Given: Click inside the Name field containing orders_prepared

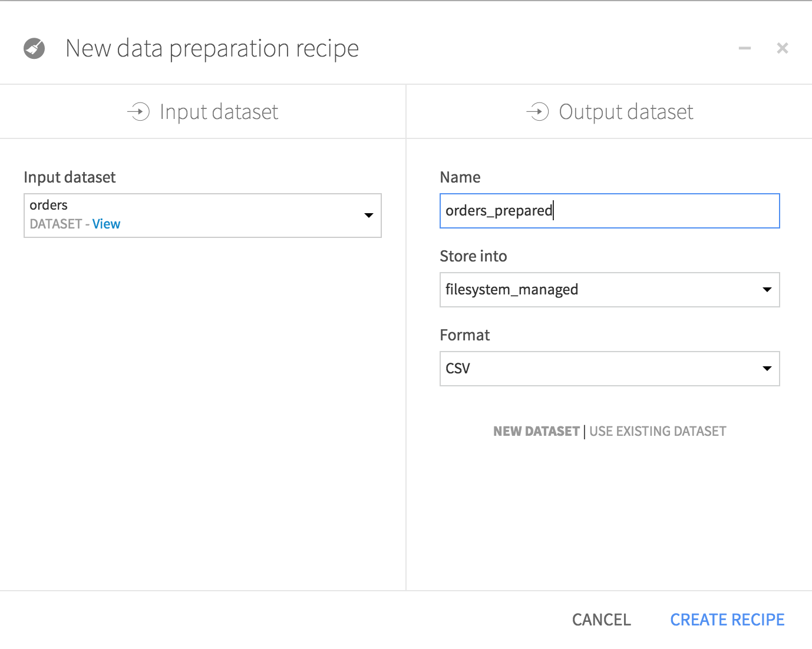Looking at the screenshot, I should 609,210.
